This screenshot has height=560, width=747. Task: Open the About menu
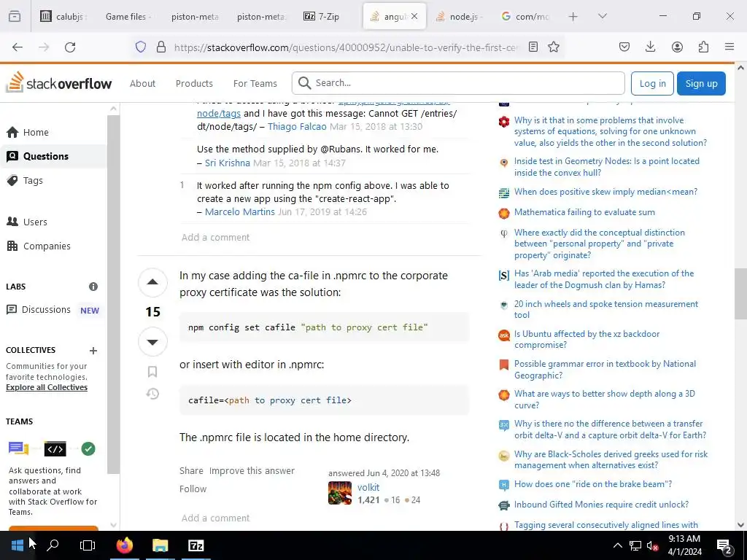click(x=142, y=83)
